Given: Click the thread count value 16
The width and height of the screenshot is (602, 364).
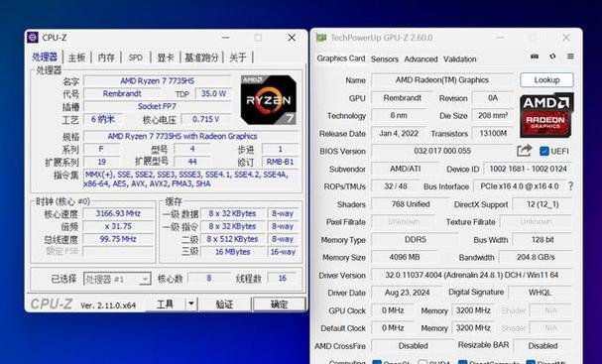Looking at the screenshot, I should click(283, 279).
